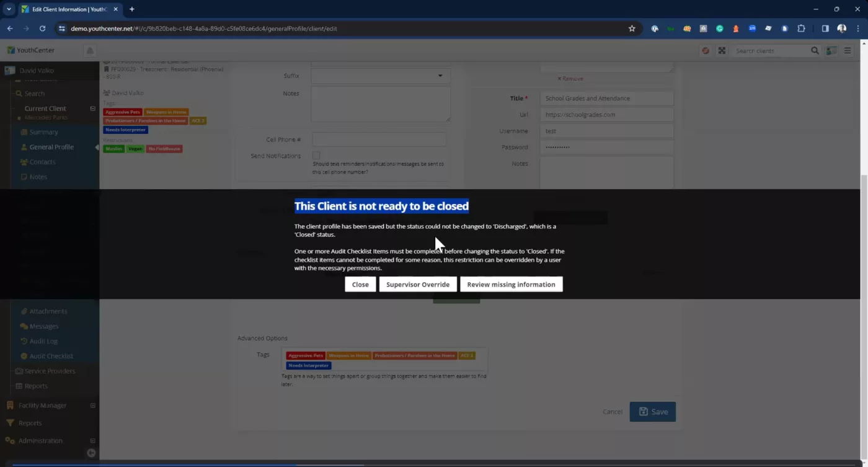Click the notification bell icon

tap(90, 50)
